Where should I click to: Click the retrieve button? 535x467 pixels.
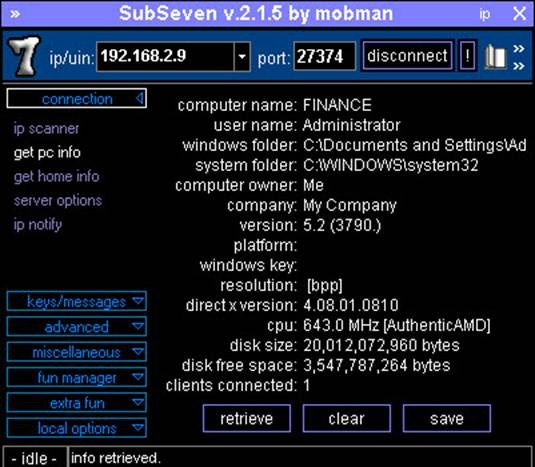click(247, 418)
